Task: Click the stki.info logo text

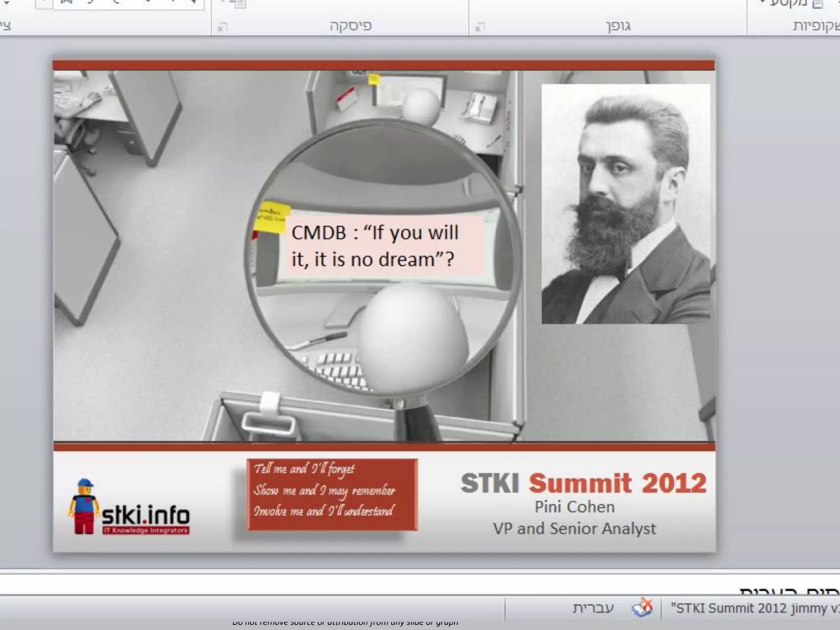Action: coord(146,515)
